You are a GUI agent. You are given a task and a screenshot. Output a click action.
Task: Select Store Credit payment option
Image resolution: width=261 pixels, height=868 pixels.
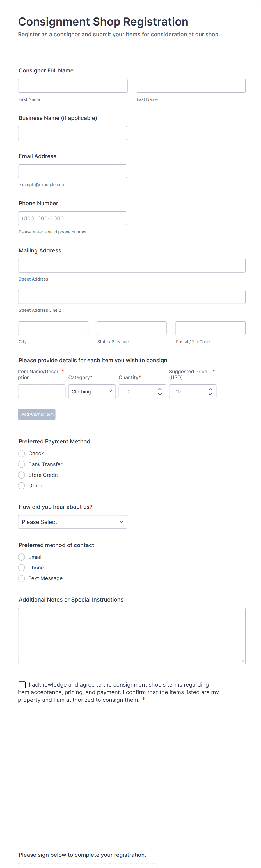pos(22,475)
